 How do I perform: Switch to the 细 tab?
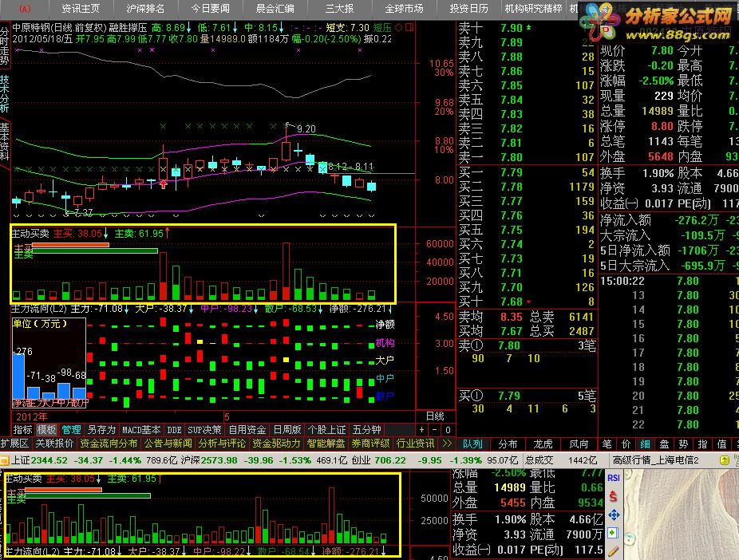click(x=645, y=444)
